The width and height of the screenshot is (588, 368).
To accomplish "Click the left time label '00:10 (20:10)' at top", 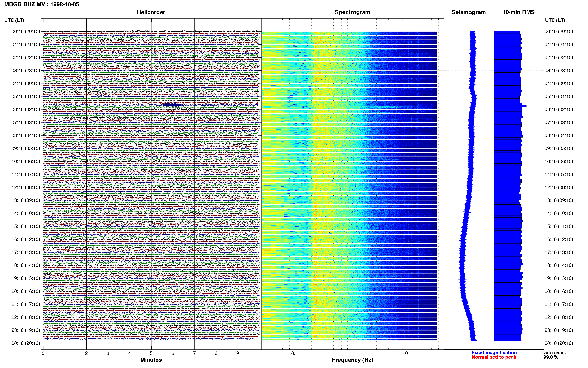I will tap(26, 31).
